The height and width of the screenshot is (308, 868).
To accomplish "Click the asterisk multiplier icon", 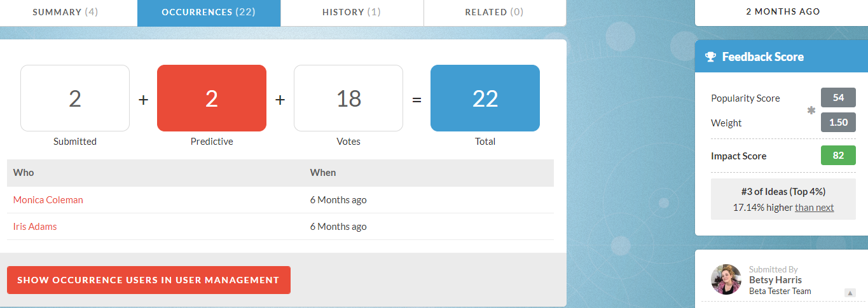I will (811, 110).
